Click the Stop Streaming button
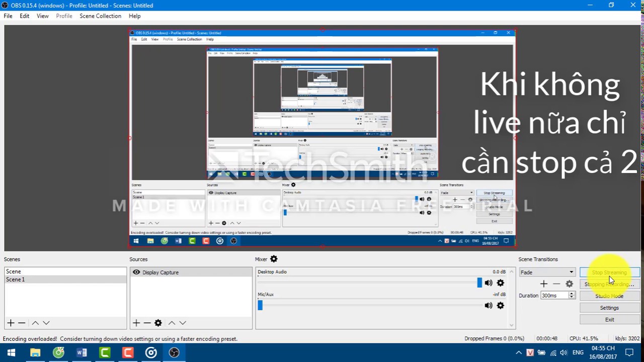Viewport: 644px width, 362px height. coord(609,273)
